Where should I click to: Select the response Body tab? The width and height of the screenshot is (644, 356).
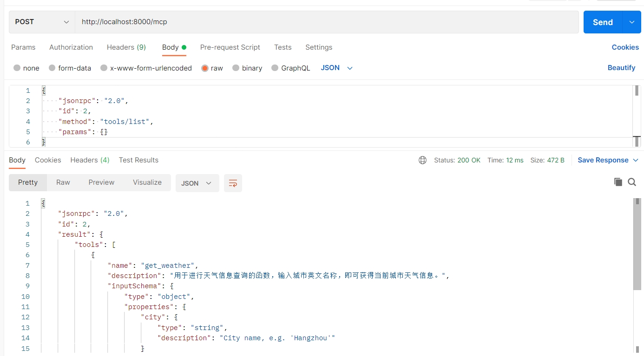[17, 160]
